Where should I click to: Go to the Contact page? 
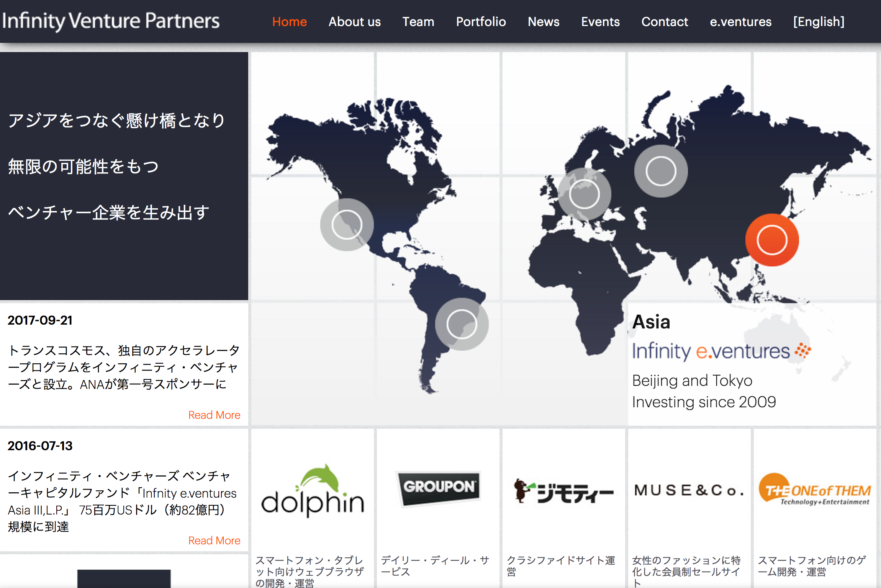(665, 22)
